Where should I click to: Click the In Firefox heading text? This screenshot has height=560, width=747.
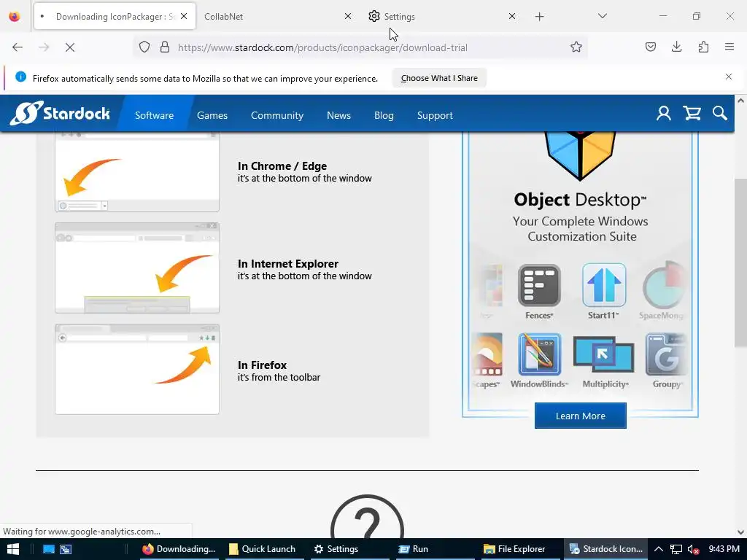click(262, 365)
